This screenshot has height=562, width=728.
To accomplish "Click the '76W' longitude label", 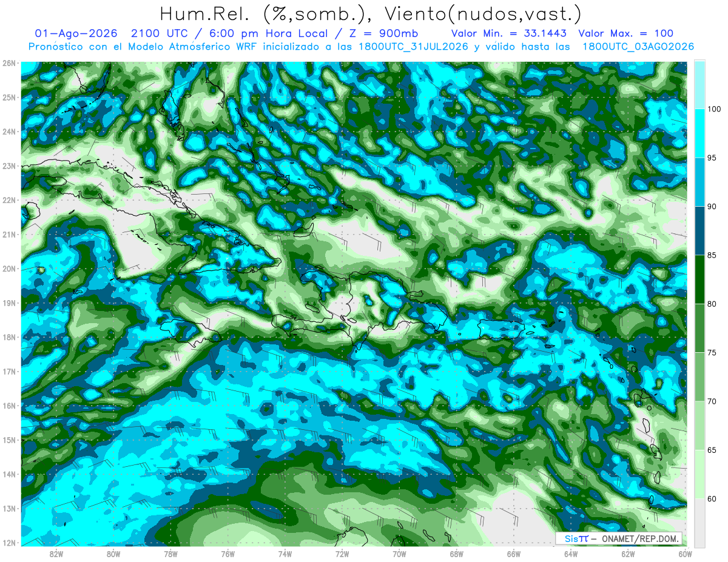I will 227,554.
